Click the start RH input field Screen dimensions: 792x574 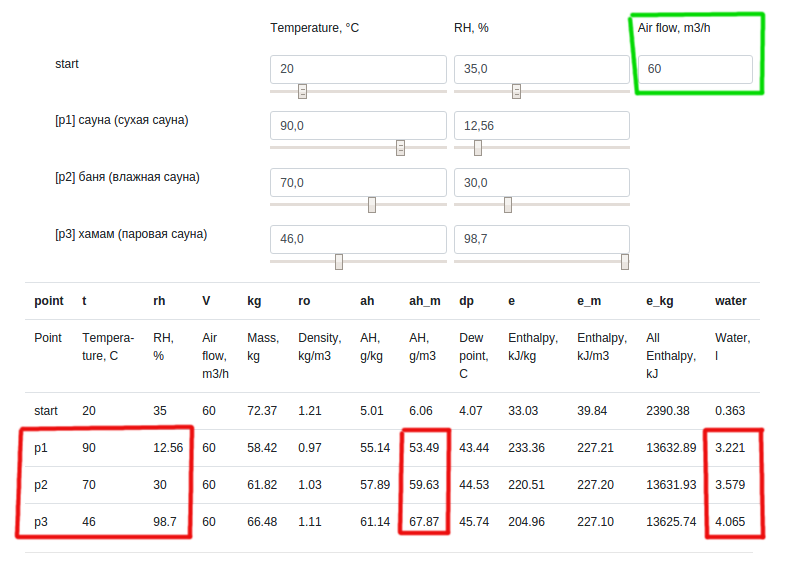541,69
